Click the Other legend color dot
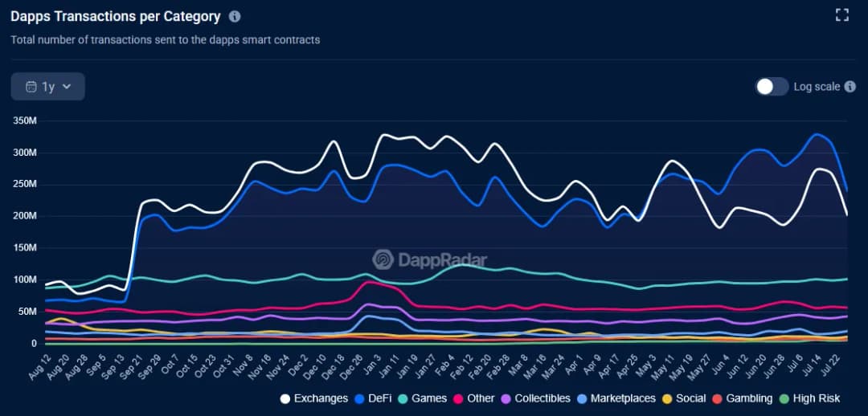The height and width of the screenshot is (416, 868). point(459,398)
